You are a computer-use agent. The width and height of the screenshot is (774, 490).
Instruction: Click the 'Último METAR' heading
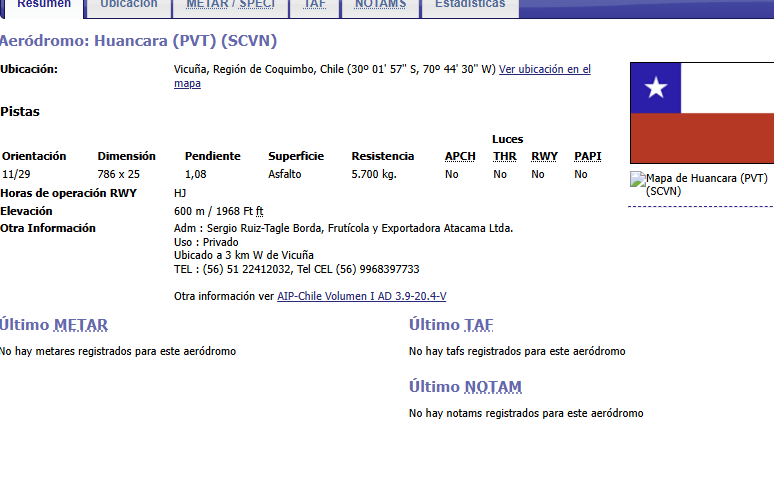pyautogui.click(x=54, y=325)
